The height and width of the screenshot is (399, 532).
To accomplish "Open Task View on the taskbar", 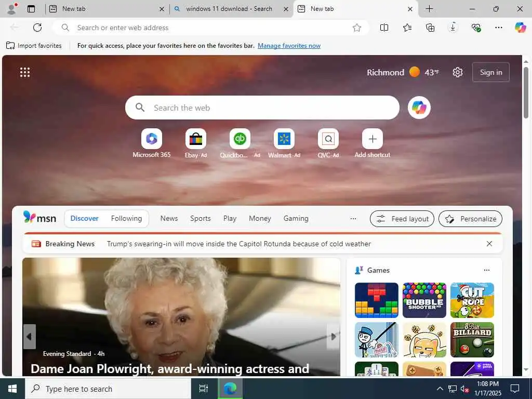I will point(203,389).
